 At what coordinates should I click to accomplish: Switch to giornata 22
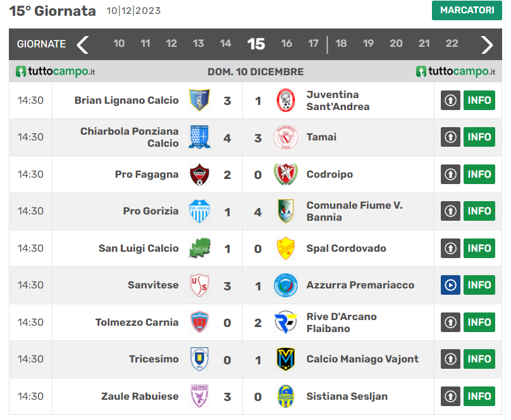coord(452,44)
